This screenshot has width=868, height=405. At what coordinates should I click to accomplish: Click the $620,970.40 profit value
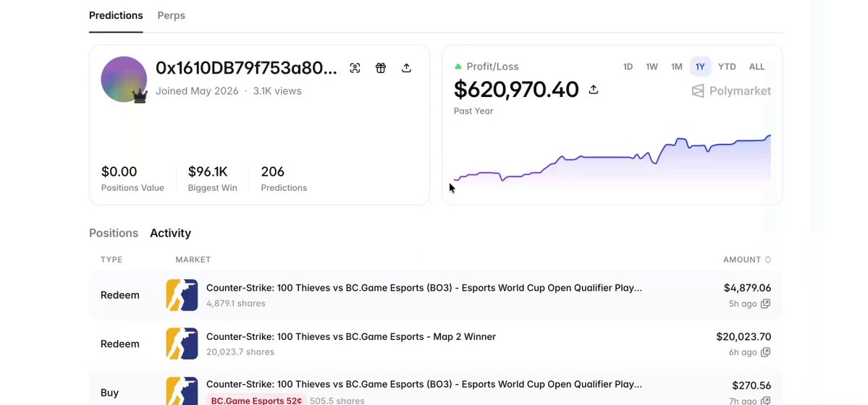point(516,90)
